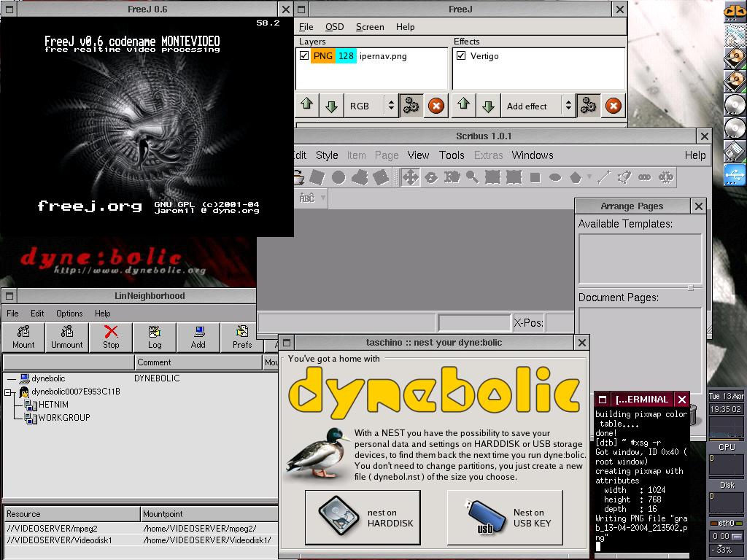Select the Scribus move item tool
Screen dimensions: 747x560
coord(410,176)
